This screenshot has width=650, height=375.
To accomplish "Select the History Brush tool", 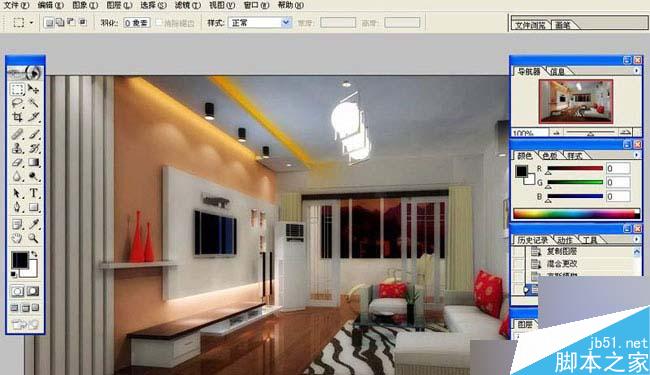I will click(33, 148).
